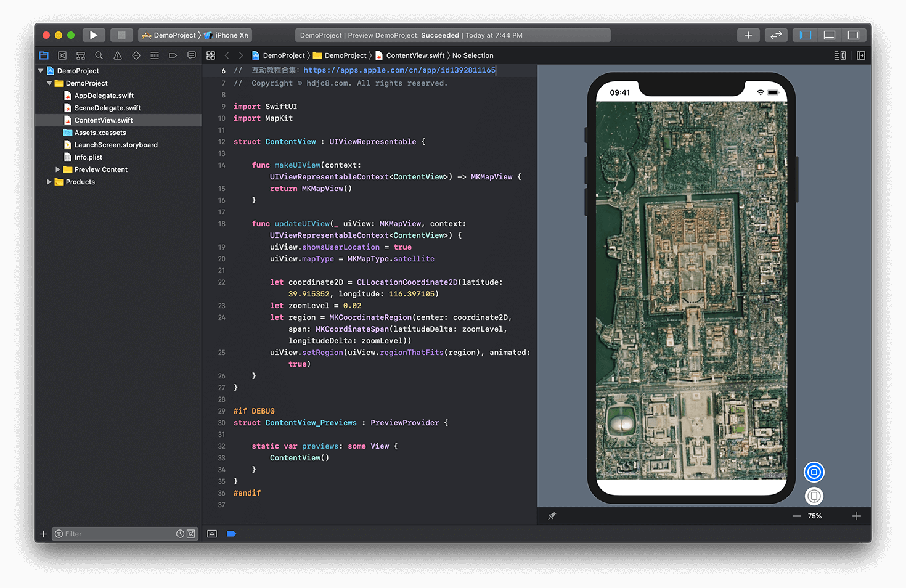Viewport: 906px width, 588px height.
Task: Click the satellite map preview
Action: point(691,290)
